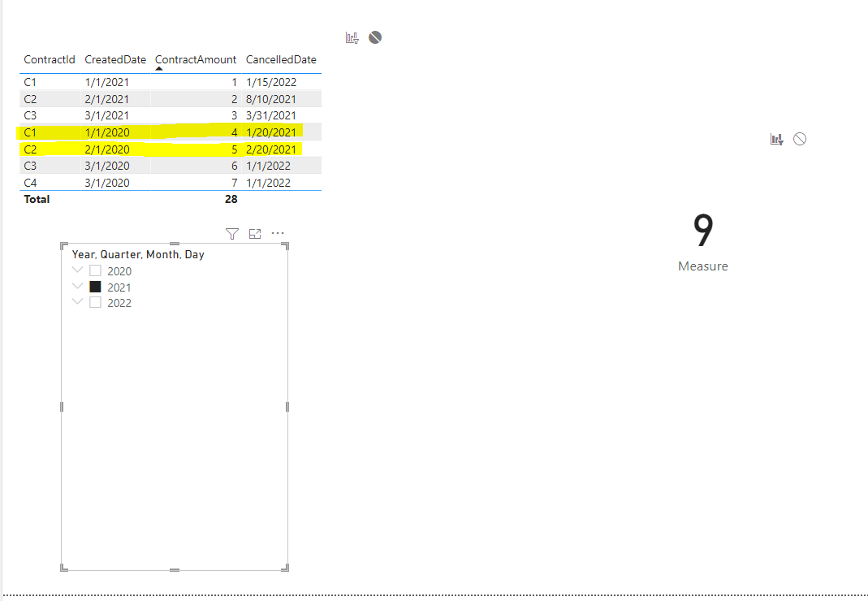Click the ContractAmount sort arrow indicator
This screenshot has height=601, width=868.
[x=159, y=69]
